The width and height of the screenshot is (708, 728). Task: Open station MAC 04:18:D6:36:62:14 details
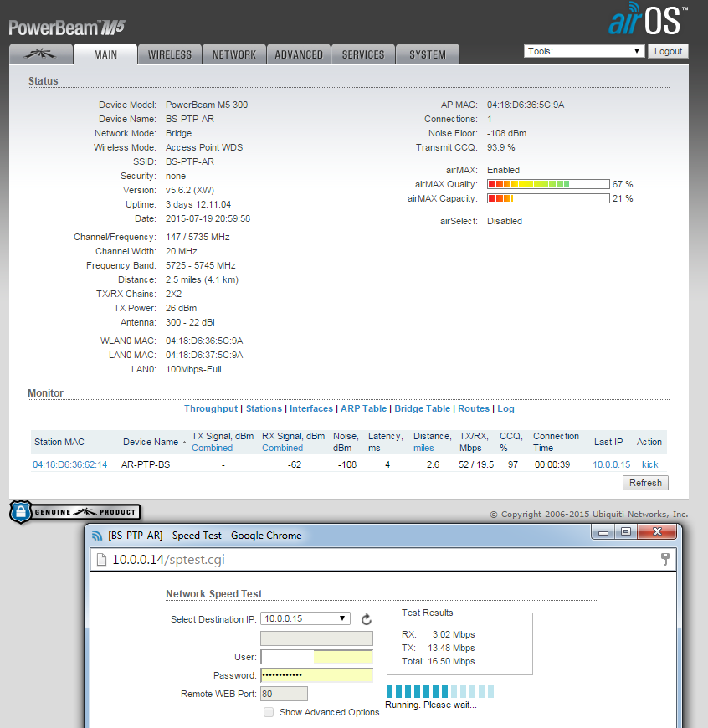pos(70,464)
